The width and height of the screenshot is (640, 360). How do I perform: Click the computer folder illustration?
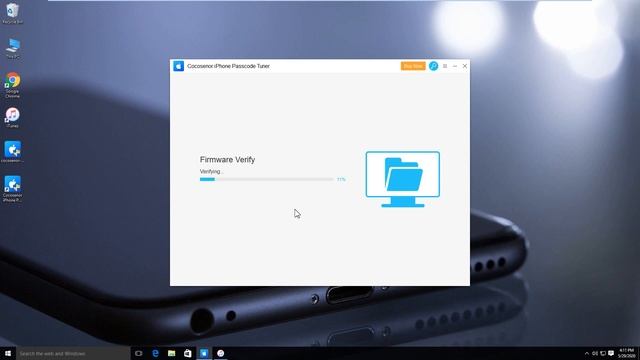tap(402, 179)
